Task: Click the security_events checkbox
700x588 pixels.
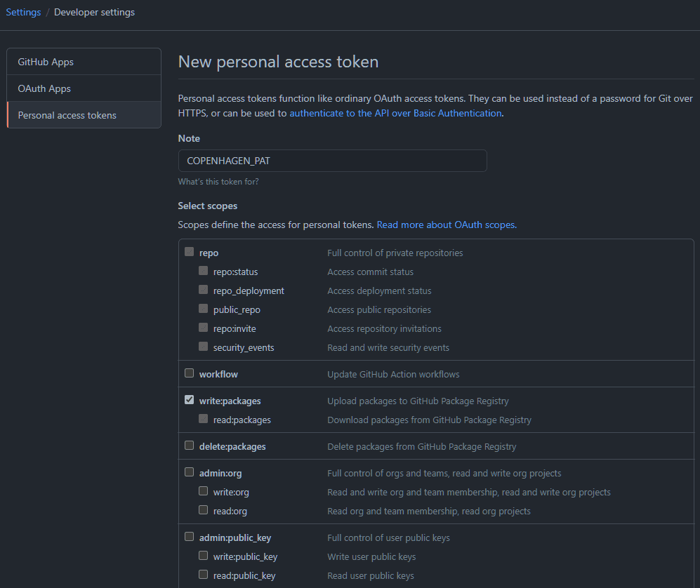Action: pyautogui.click(x=203, y=347)
